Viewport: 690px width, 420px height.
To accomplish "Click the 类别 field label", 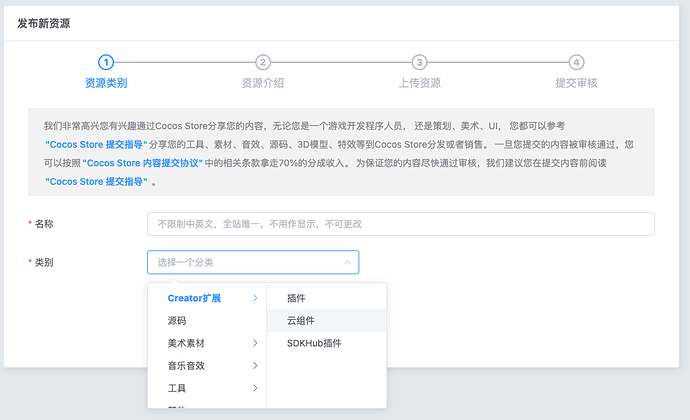I will 44,262.
